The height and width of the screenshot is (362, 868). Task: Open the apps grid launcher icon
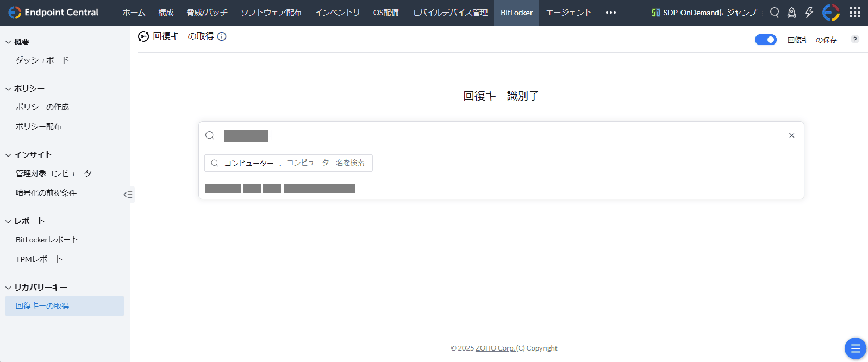(854, 13)
